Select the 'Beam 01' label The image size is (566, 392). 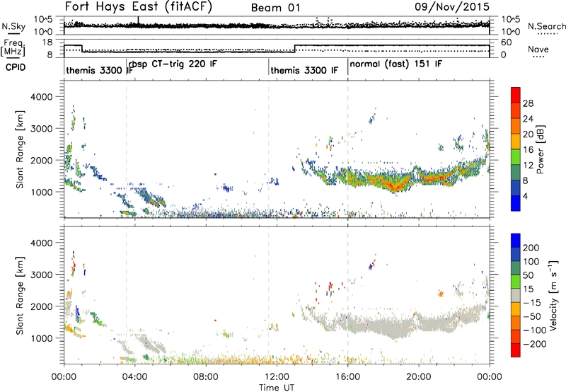click(275, 8)
